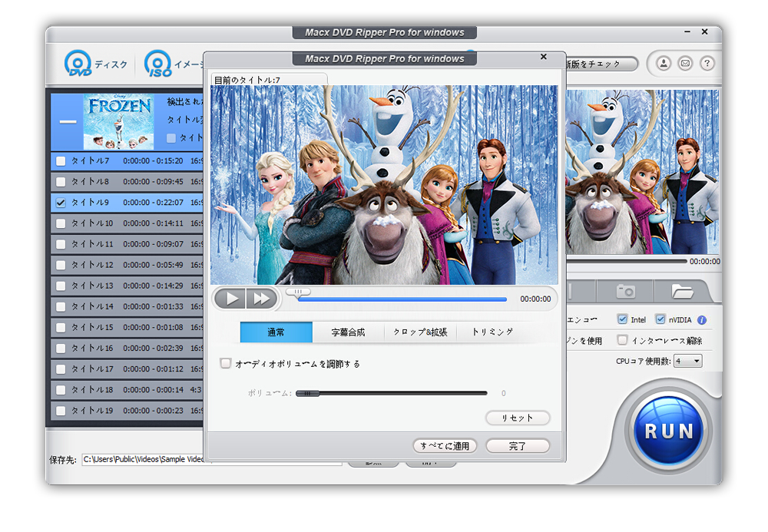Check the タイトル17 checkbox

[61, 369]
